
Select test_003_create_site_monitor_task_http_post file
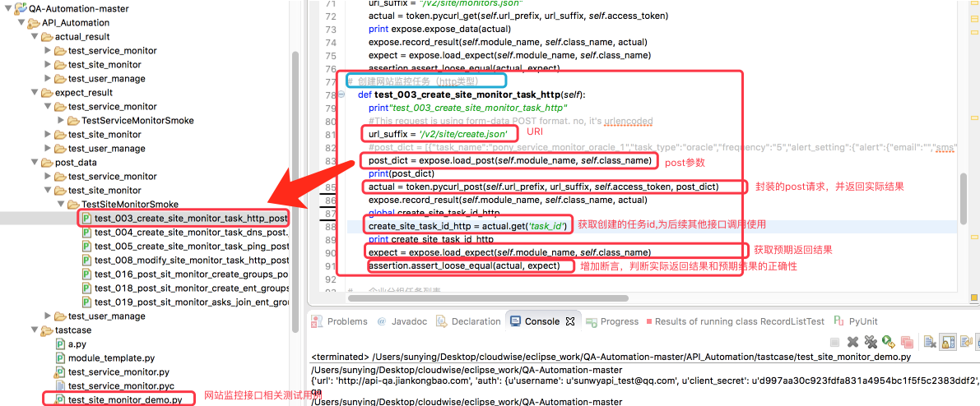click(x=191, y=219)
